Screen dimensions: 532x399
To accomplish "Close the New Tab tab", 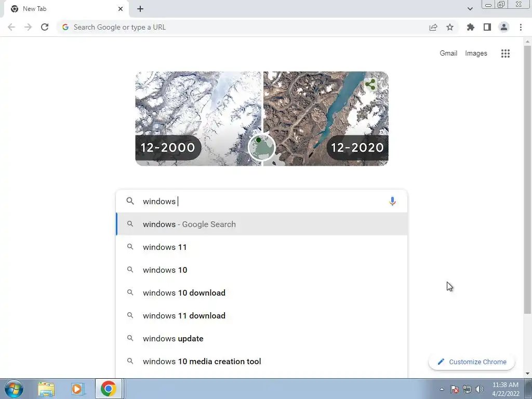I will click(x=121, y=9).
